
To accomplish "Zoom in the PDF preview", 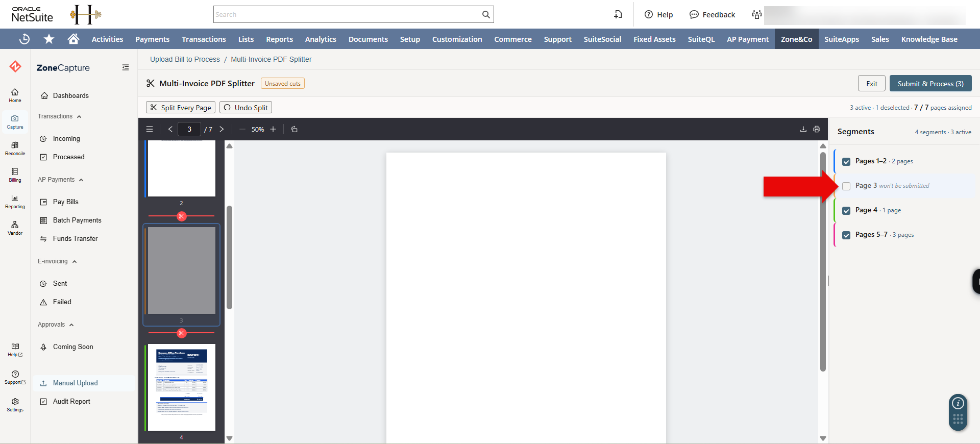I will click(273, 129).
